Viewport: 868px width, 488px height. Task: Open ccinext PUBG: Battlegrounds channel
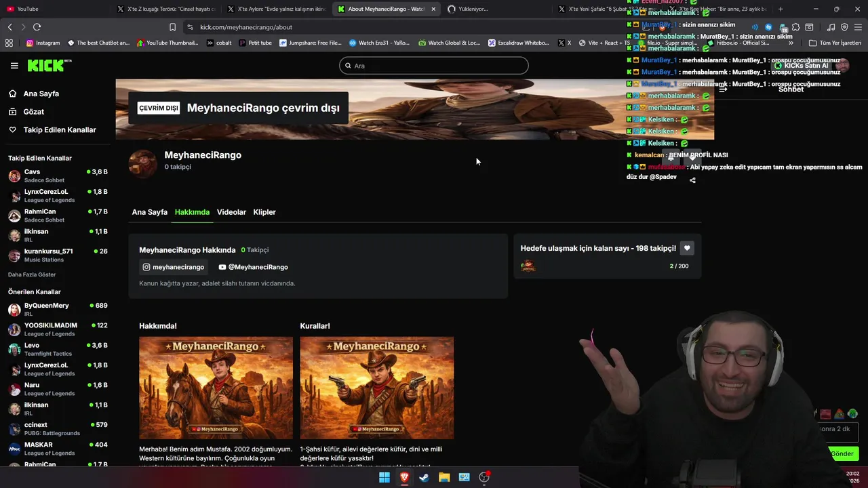58,429
